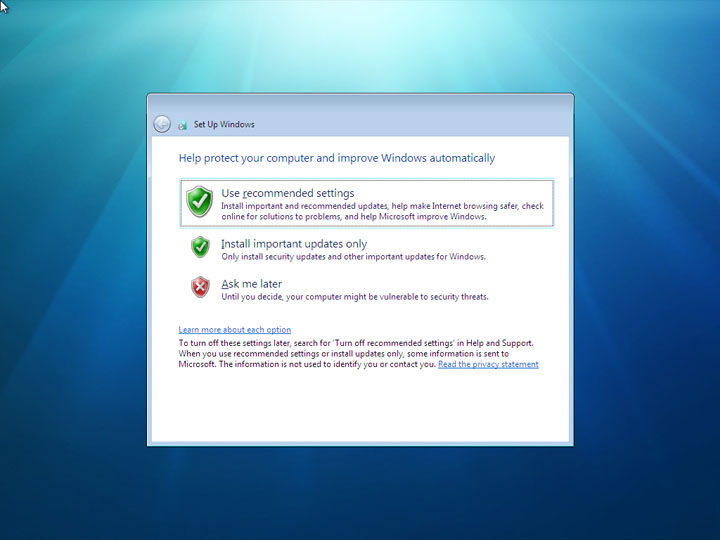Go back using the round arrow button
The image size is (720, 540).
(x=162, y=124)
